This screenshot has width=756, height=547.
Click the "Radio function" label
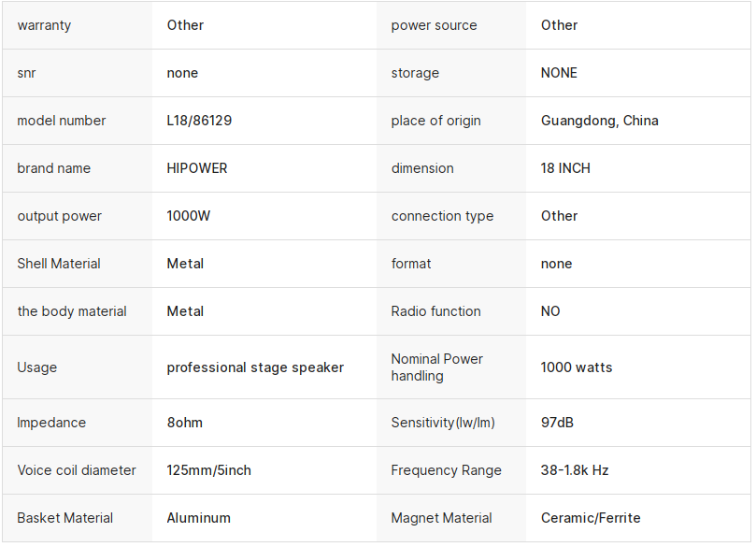pos(436,311)
